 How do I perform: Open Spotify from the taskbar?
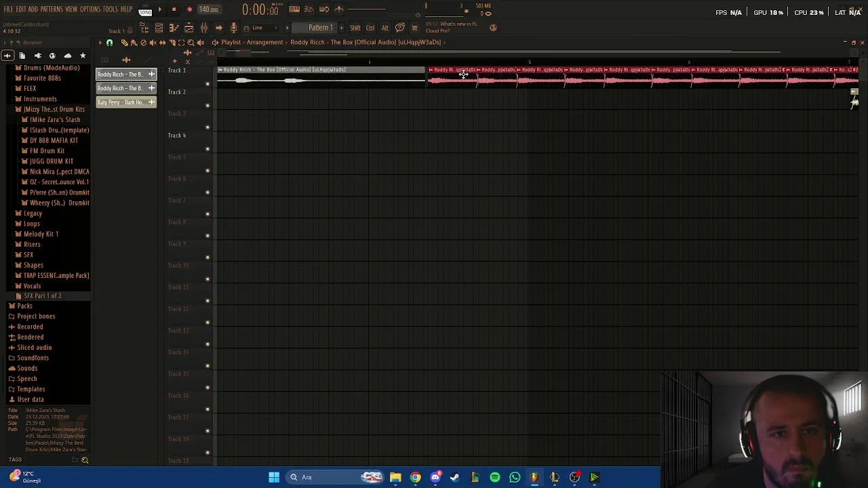coord(495,477)
